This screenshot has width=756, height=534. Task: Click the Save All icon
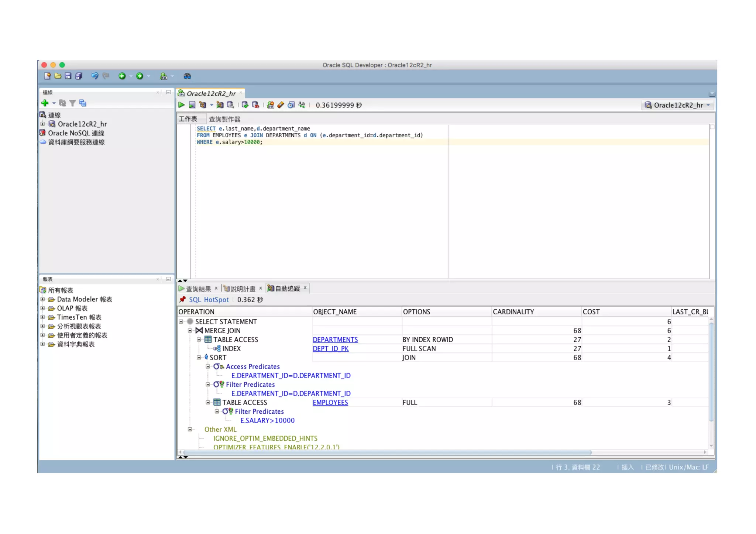pyautogui.click(x=79, y=76)
